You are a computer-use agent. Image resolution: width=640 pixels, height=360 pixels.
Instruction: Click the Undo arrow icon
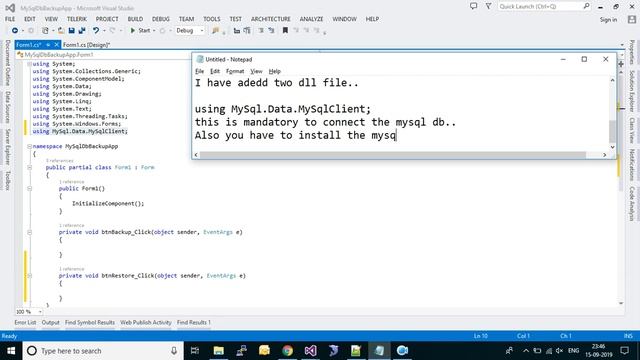96,31
